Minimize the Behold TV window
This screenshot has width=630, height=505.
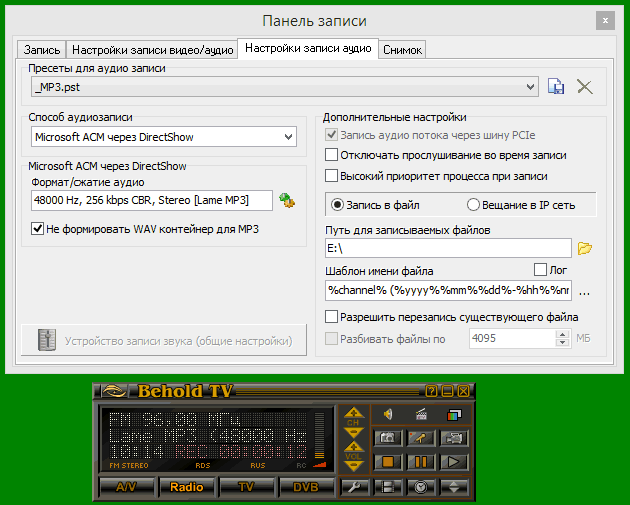click(447, 391)
